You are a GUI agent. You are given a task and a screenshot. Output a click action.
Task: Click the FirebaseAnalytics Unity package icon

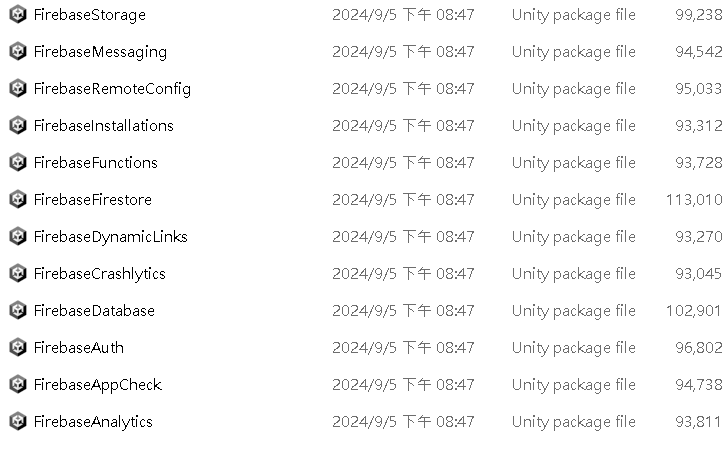pos(18,421)
